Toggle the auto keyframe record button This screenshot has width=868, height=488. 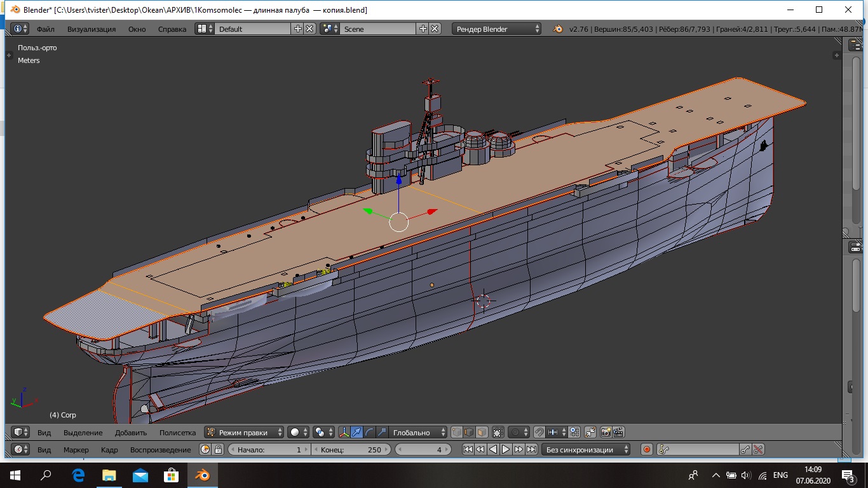pos(647,449)
